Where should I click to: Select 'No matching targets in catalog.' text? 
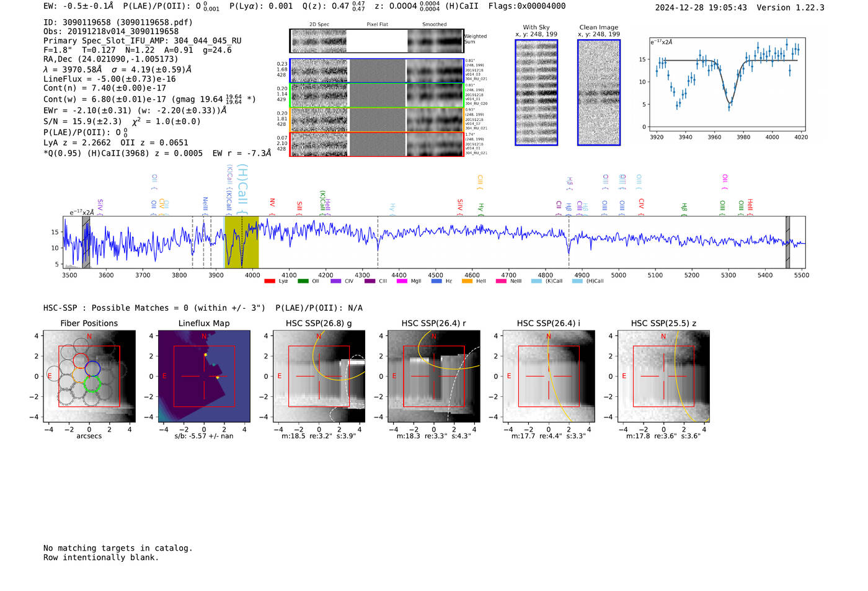[x=118, y=548]
